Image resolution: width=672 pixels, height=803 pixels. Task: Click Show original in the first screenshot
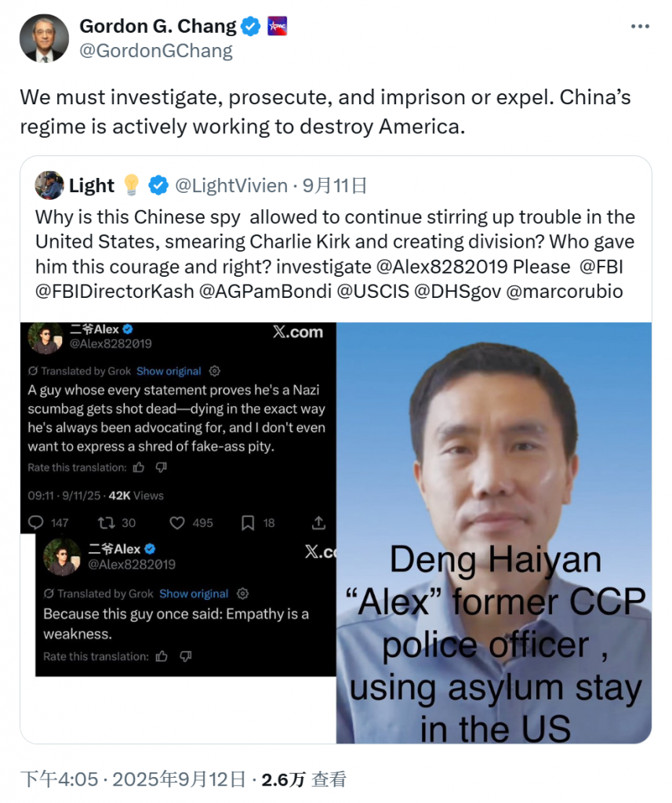tap(169, 371)
